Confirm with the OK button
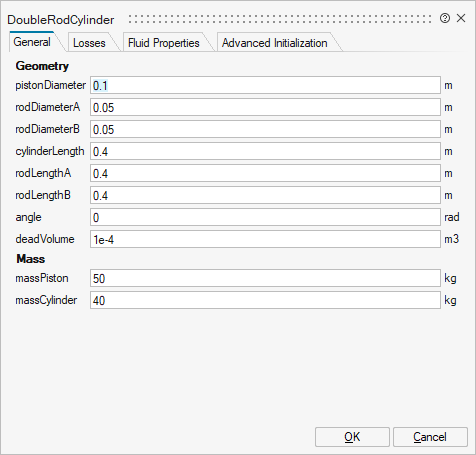Screen dimensions: 476x455 click(x=352, y=437)
